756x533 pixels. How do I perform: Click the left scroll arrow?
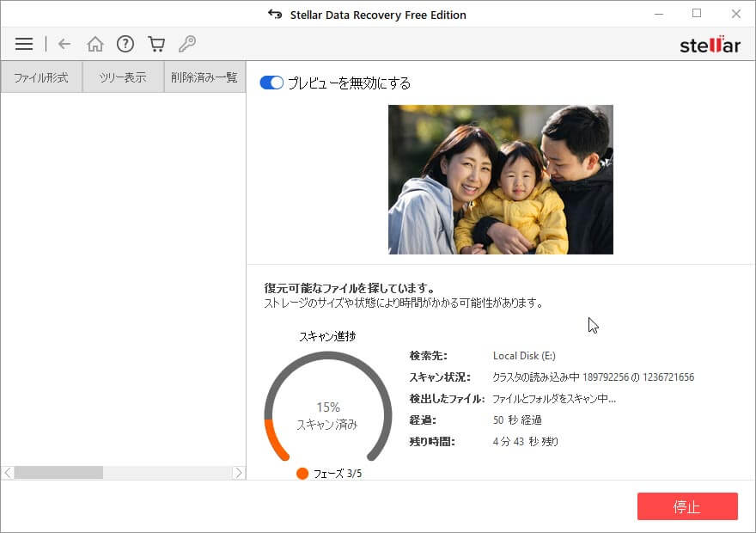point(8,473)
